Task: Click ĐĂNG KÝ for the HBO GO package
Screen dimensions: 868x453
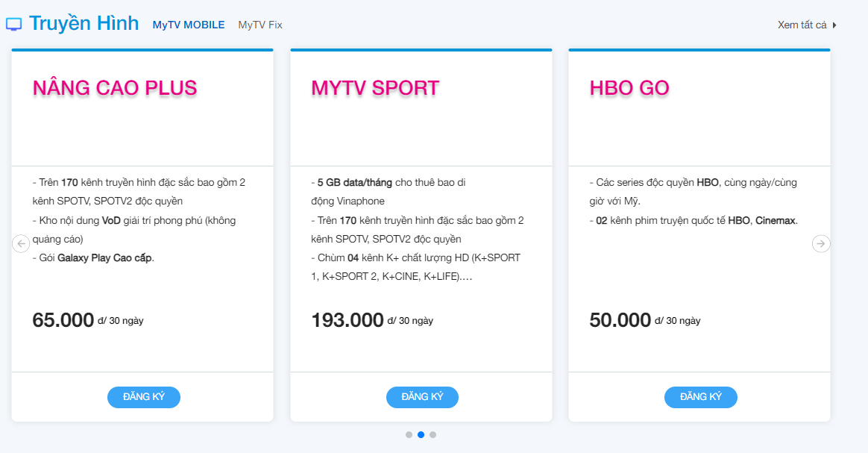Action: [701, 397]
